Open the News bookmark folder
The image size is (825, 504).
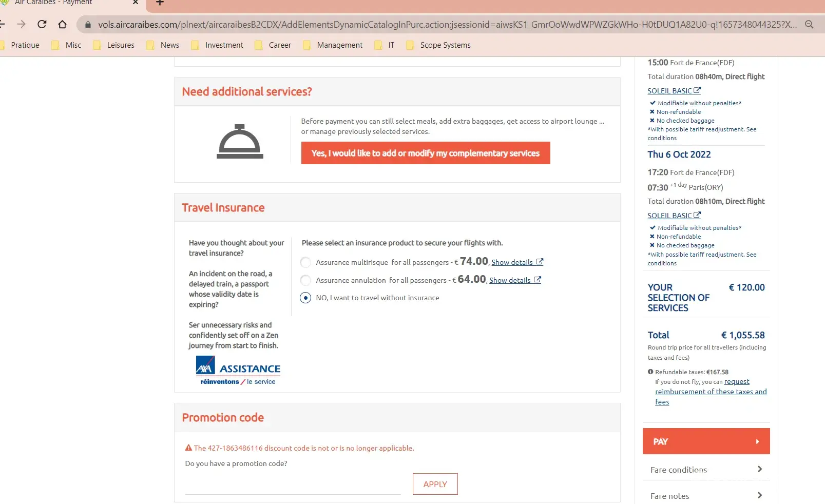(163, 45)
